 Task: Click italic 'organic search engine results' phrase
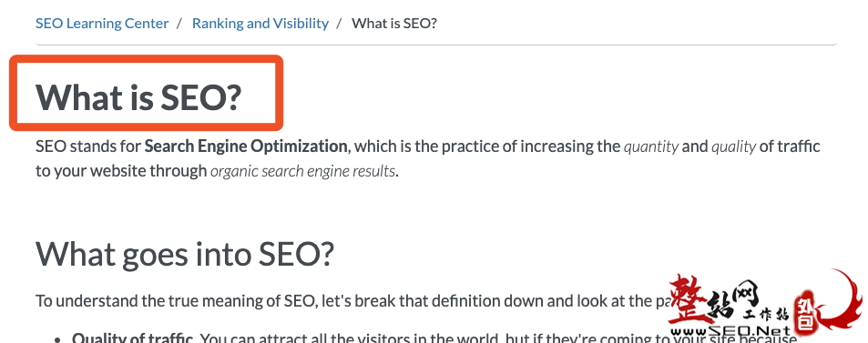pyautogui.click(x=302, y=171)
